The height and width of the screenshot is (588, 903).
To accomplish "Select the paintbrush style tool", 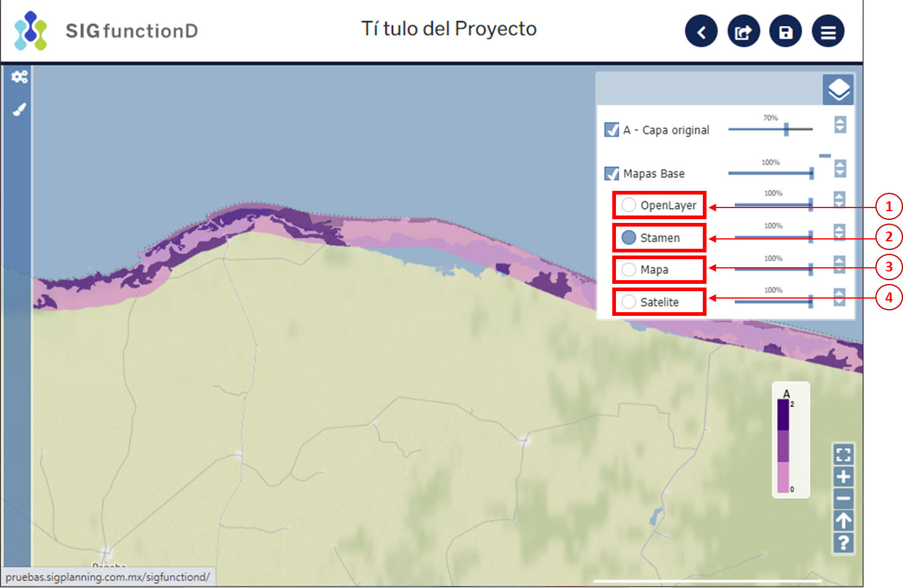I will coord(20,110).
